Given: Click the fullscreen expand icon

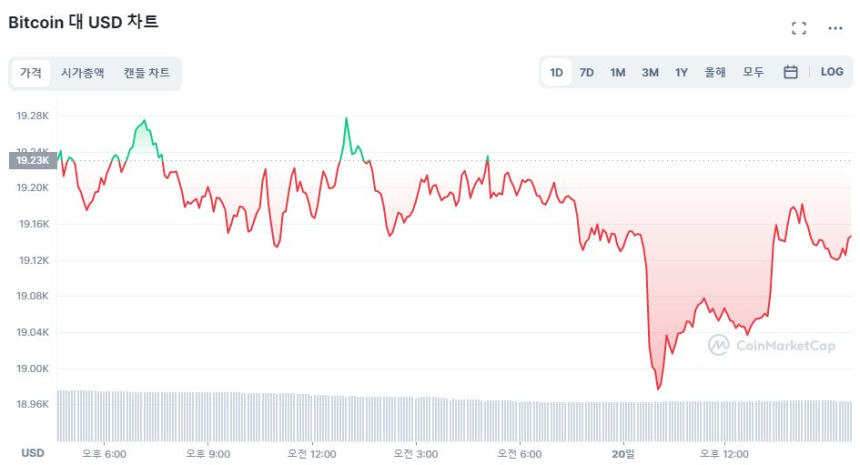Looking at the screenshot, I should tap(798, 28).
